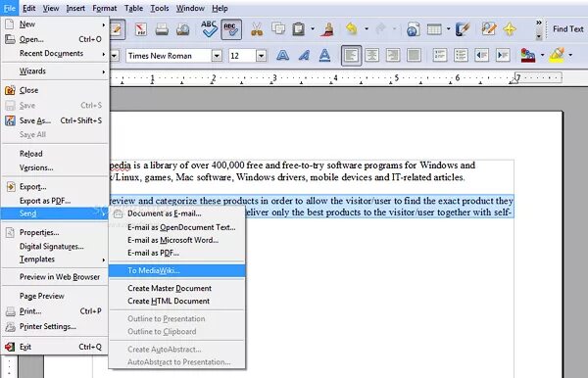The height and width of the screenshot is (378, 588).
Task: Open Page Preview toolbar icon
Action: point(183,29)
